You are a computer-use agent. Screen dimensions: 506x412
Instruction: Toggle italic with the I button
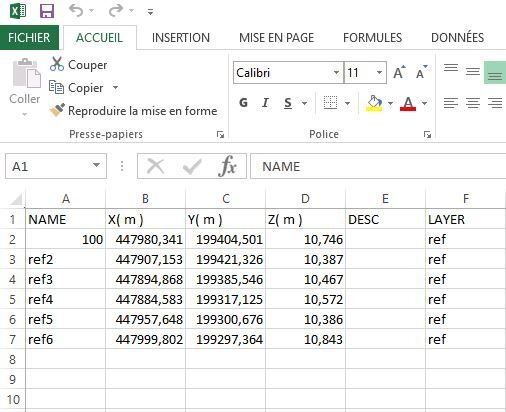[x=265, y=103]
